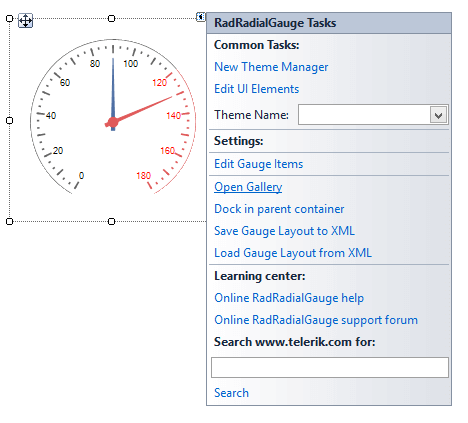
Task: Click the move handle icon on the gauge
Action: [x=25, y=21]
